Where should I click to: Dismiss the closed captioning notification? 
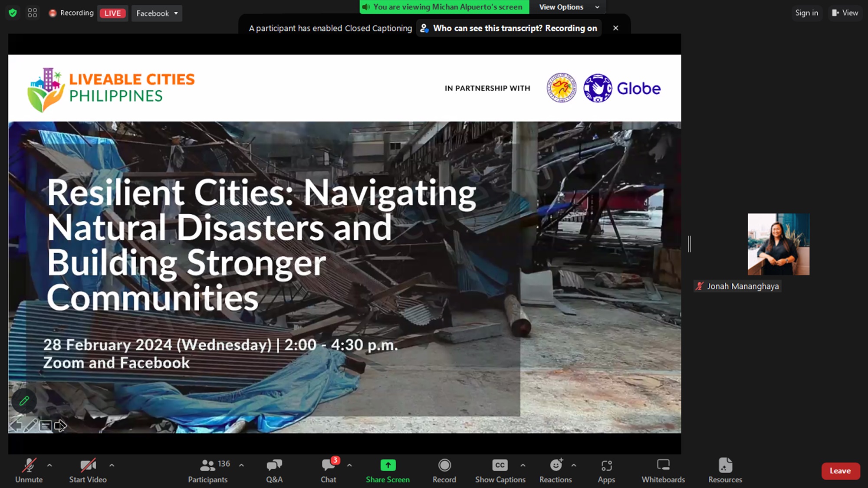(615, 28)
